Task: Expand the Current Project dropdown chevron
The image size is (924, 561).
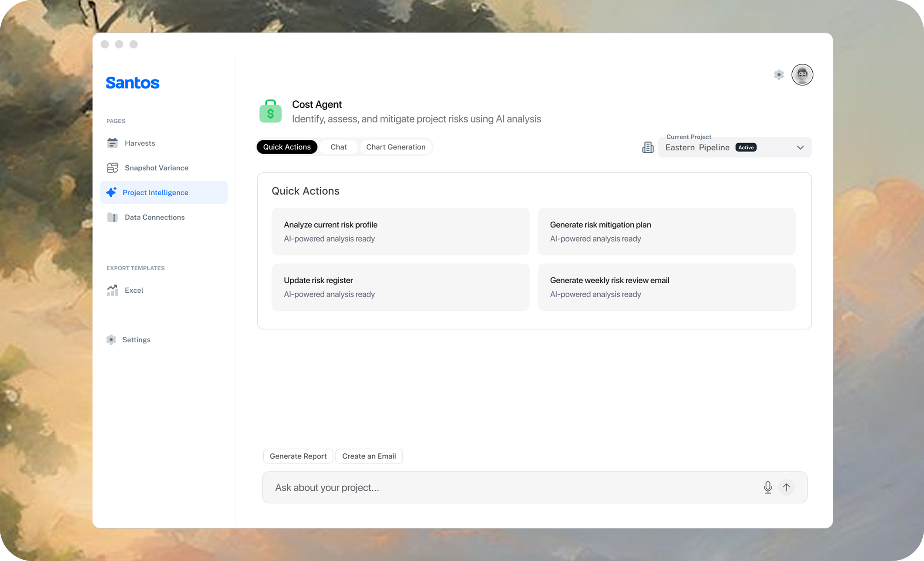Action: 800,147
